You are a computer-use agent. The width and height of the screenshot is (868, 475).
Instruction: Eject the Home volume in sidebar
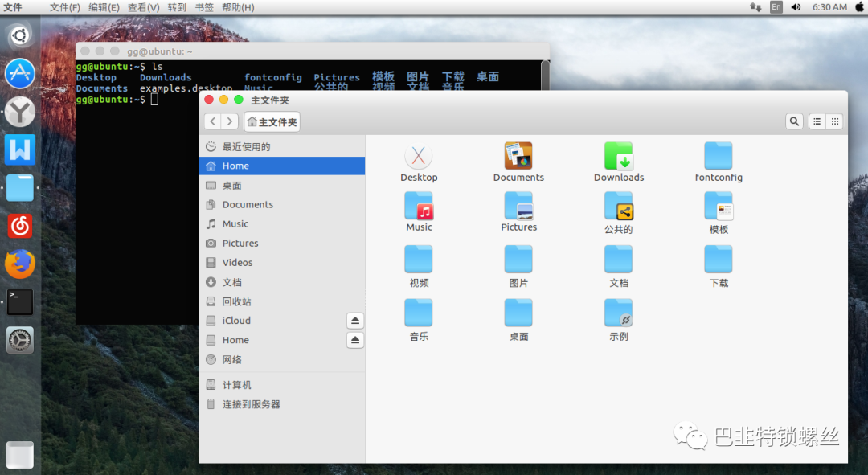pos(355,340)
